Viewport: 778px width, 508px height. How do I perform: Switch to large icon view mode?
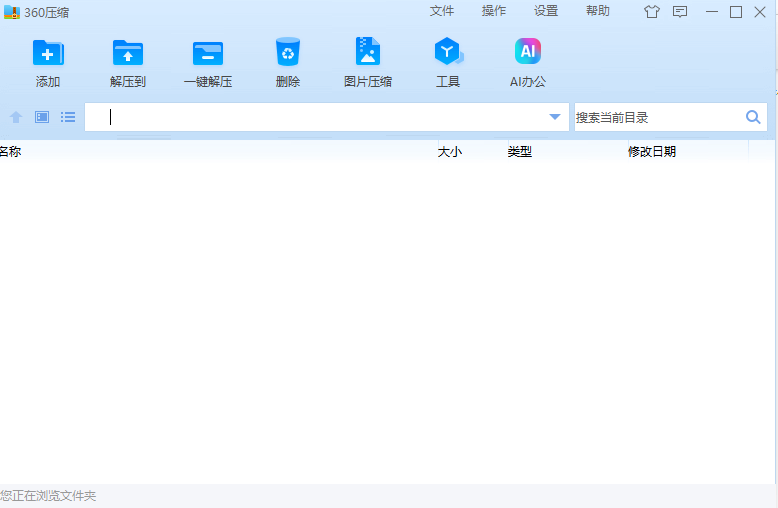click(x=42, y=117)
